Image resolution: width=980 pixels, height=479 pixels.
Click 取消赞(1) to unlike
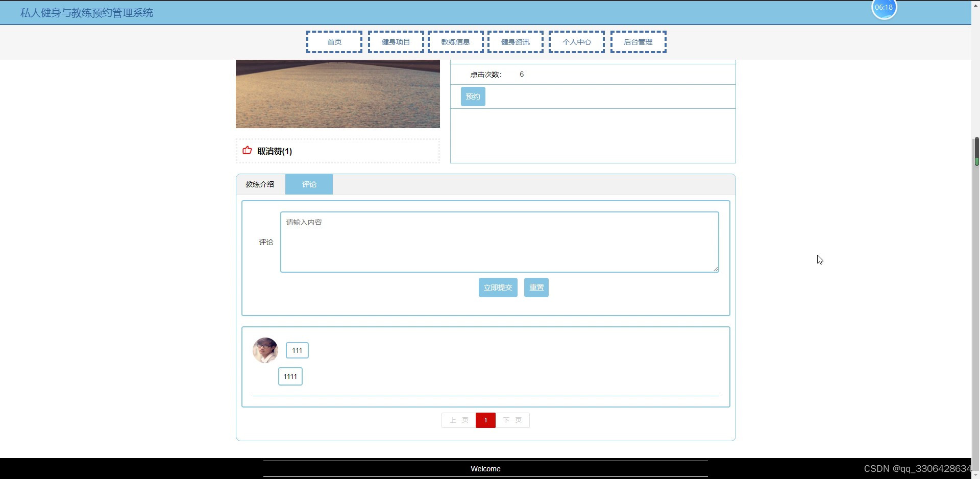[x=275, y=151]
